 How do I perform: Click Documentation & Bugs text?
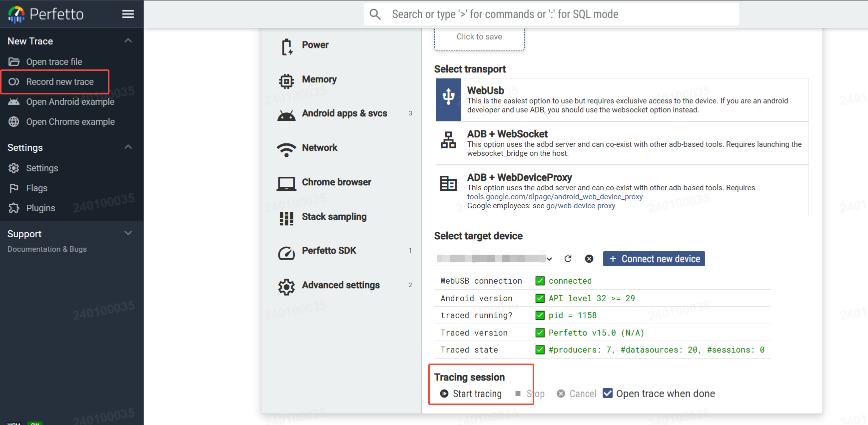click(47, 249)
